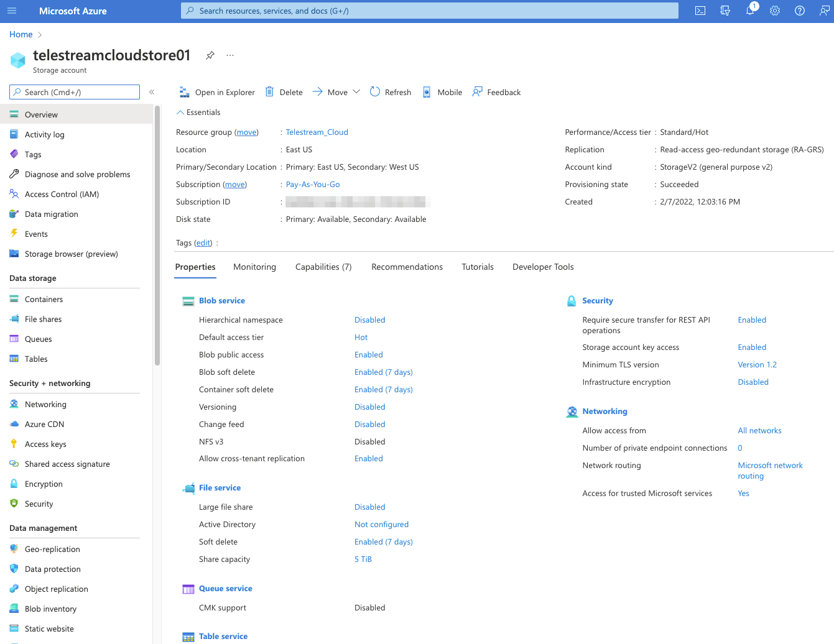
Task: Switch to the Monitoring tab
Action: click(x=254, y=267)
